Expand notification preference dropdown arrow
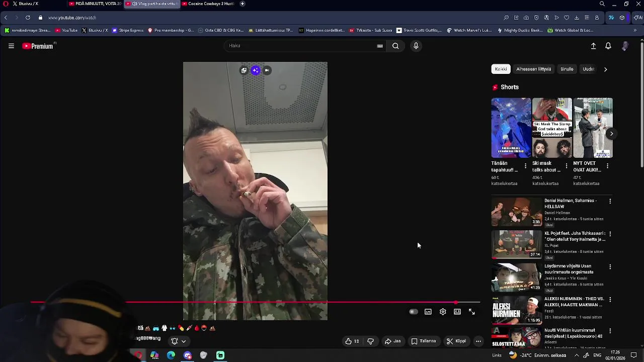The height and width of the screenshot is (362, 644). 184,341
